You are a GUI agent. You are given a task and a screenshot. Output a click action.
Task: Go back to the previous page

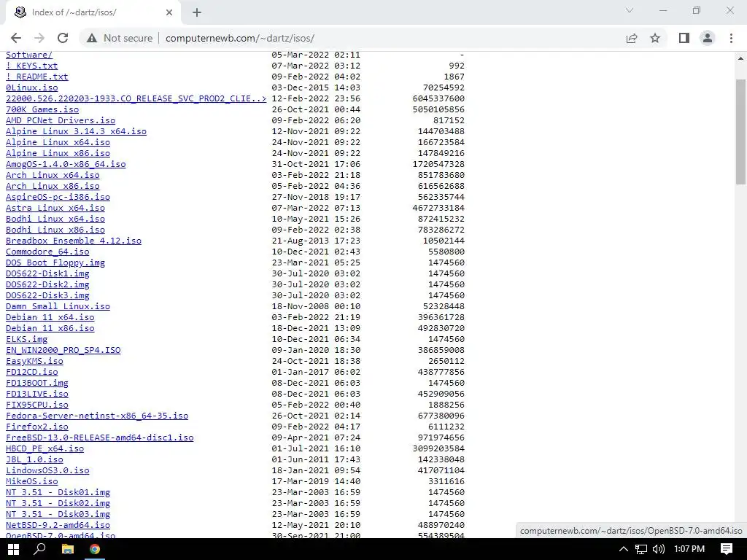point(16,38)
